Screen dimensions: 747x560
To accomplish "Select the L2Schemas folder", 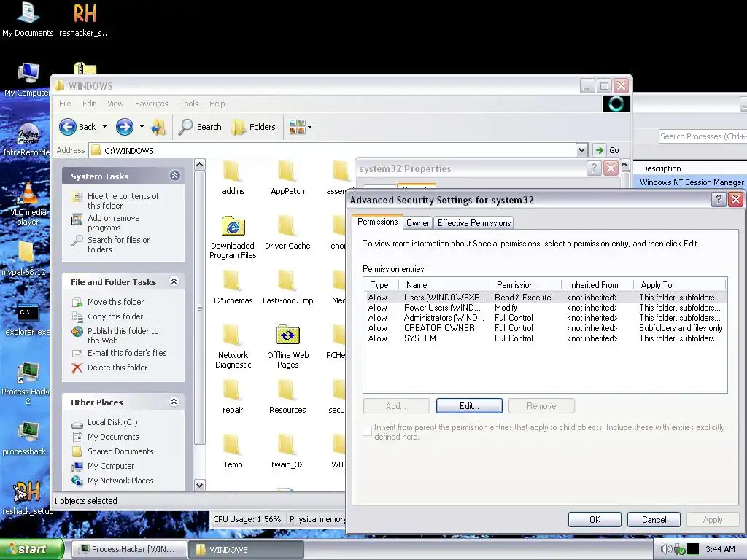I will coord(233,287).
